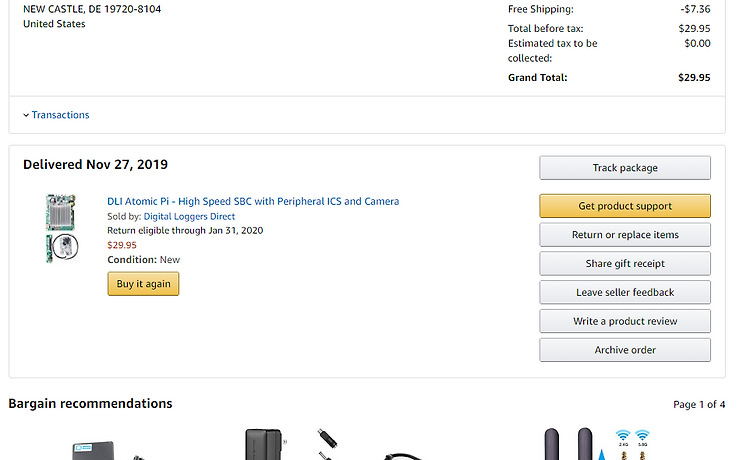Visit the Digital Loggers Direct seller page

(189, 216)
